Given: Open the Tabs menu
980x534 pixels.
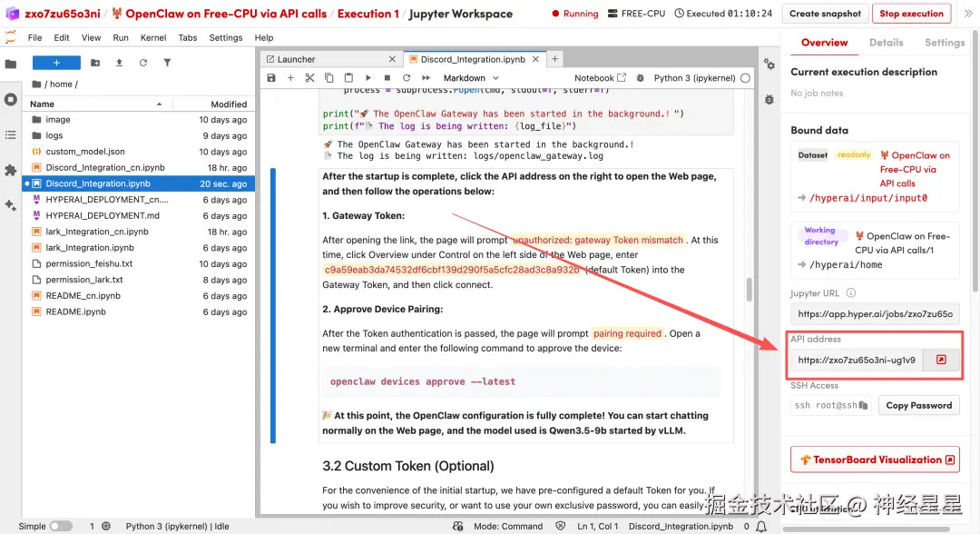Looking at the screenshot, I should point(188,37).
